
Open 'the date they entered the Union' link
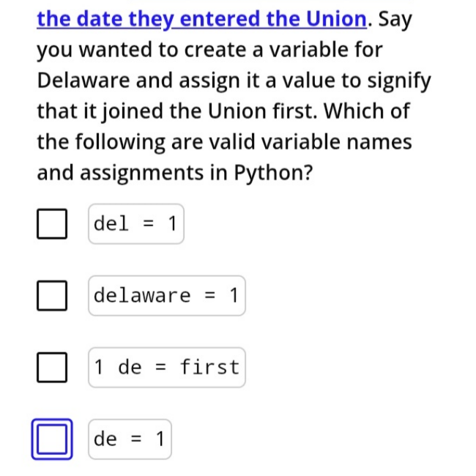pos(202,19)
